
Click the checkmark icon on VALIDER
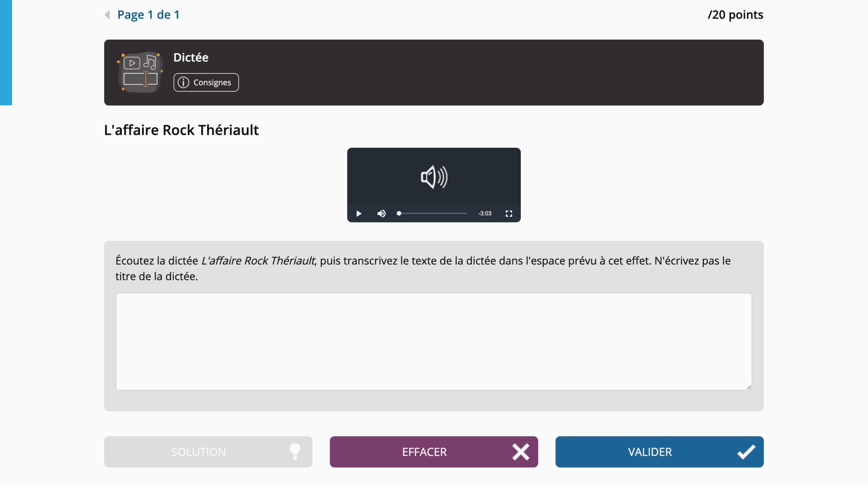coord(746,452)
